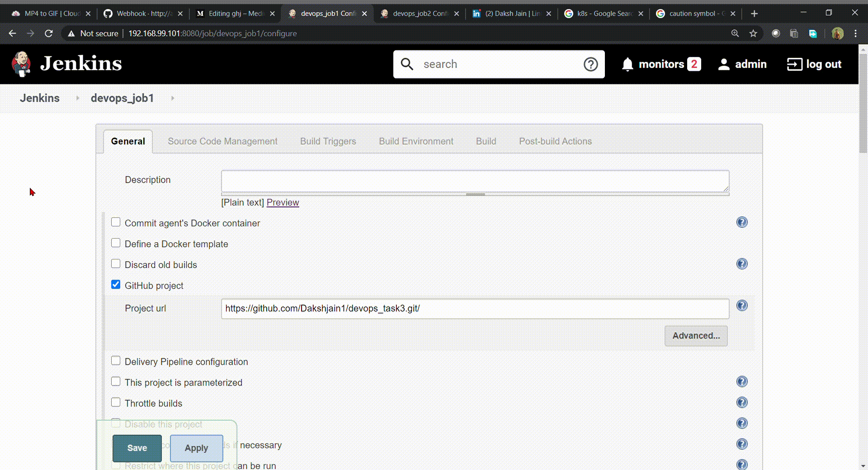Save the job configuration
The height and width of the screenshot is (470, 868).
[x=137, y=448]
